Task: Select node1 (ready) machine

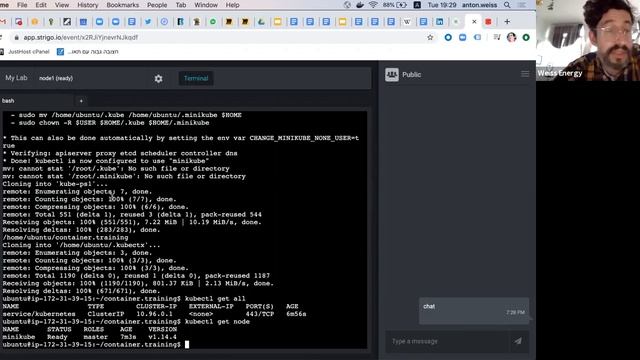Action: (56, 78)
